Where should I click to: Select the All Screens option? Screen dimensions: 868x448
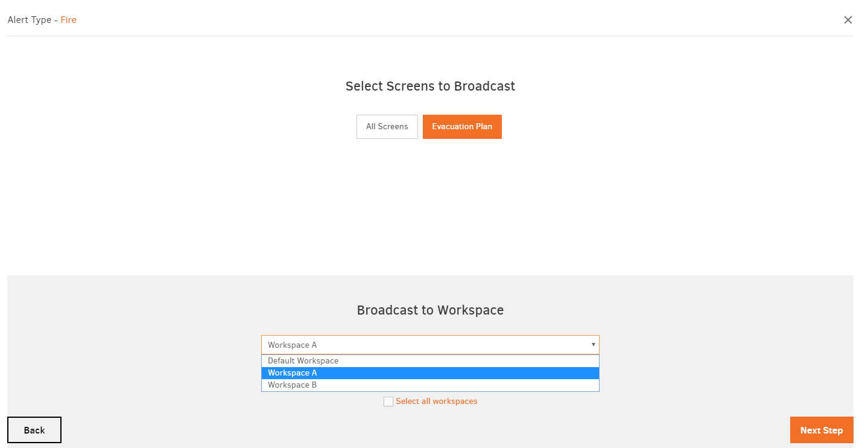click(387, 127)
